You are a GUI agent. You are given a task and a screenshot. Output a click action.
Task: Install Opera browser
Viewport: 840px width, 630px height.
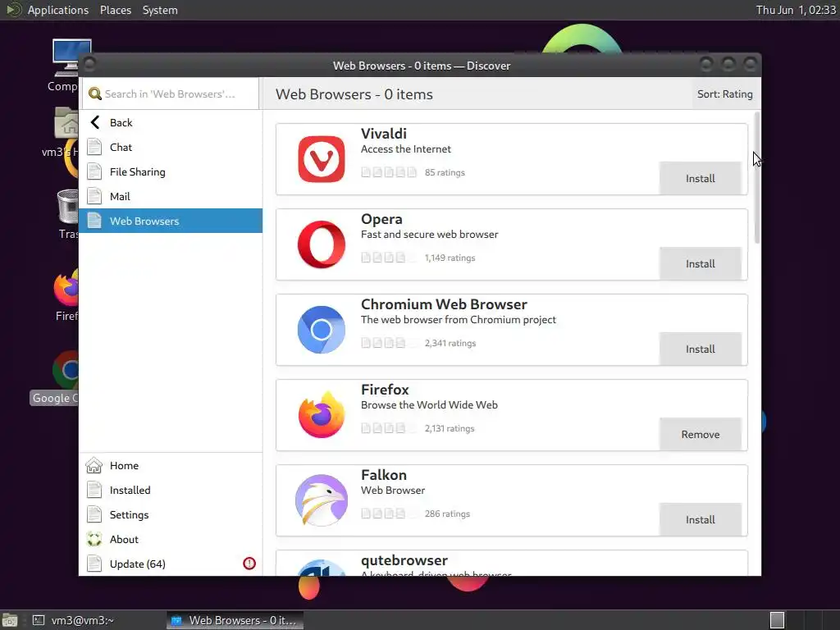click(x=701, y=263)
